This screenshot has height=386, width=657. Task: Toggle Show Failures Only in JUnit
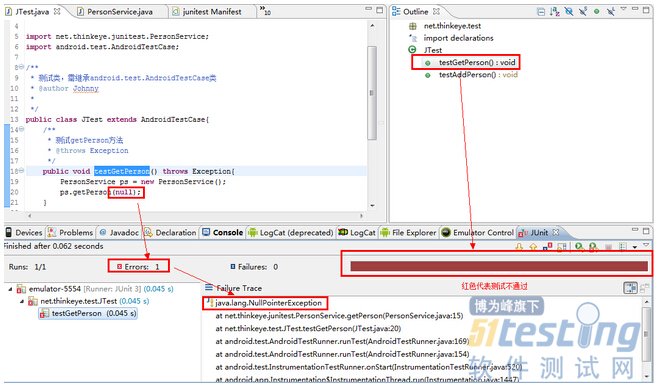point(548,246)
